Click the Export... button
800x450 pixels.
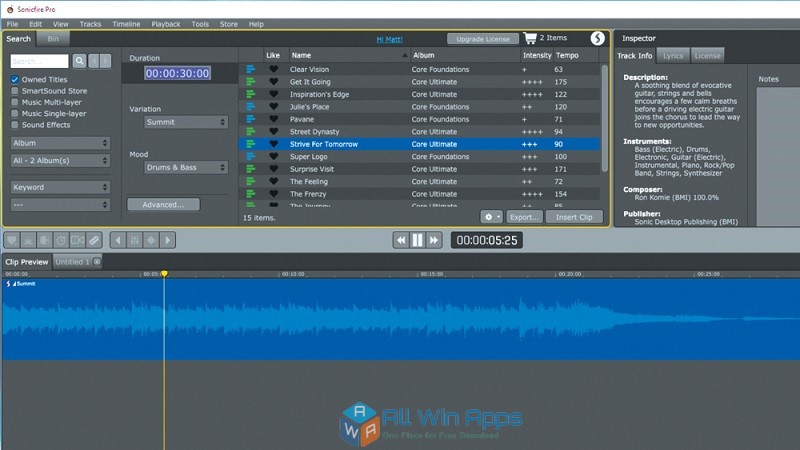point(524,217)
